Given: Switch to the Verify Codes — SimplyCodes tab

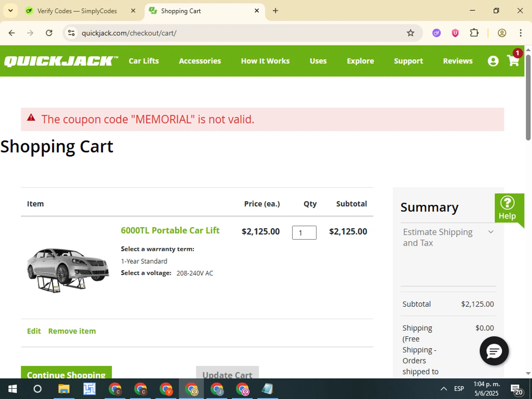Looking at the screenshot, I should point(77,11).
